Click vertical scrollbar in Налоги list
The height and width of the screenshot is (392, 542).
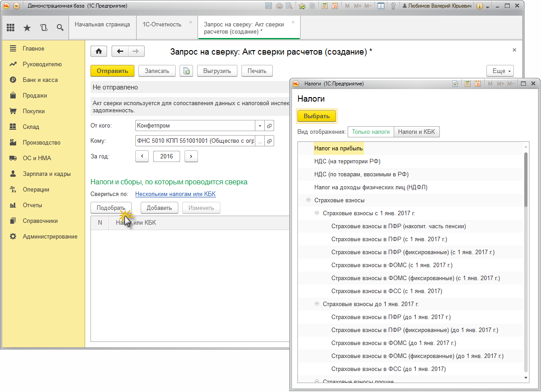pos(526,179)
